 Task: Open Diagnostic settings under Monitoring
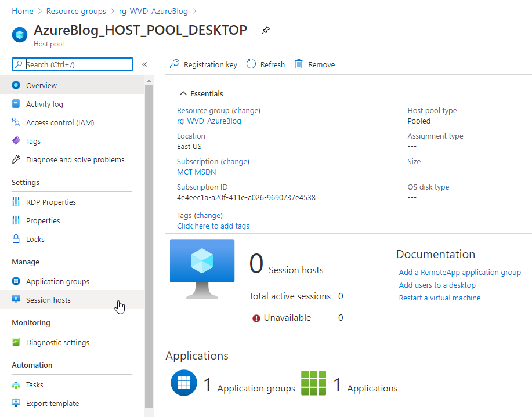58,342
